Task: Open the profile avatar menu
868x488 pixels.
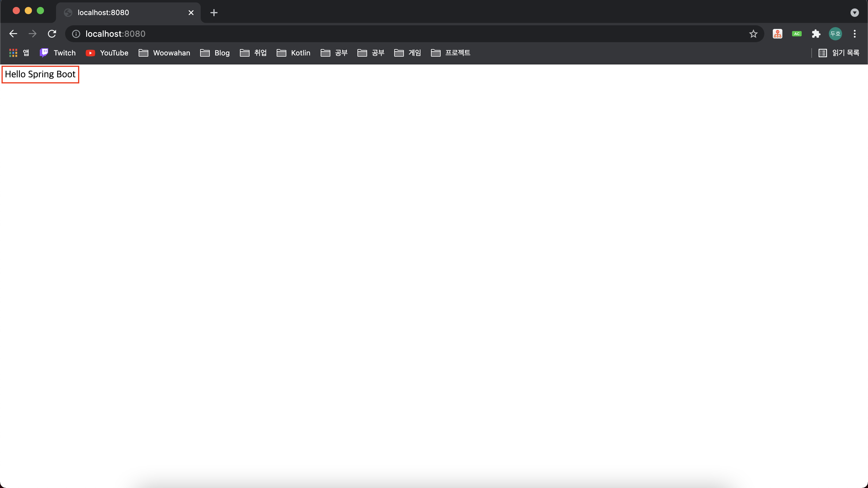Action: pos(835,34)
